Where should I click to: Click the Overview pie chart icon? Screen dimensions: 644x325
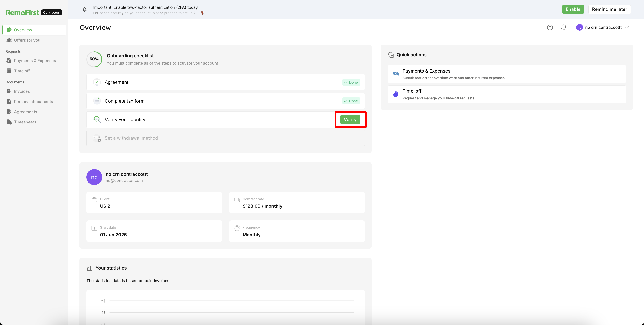(9, 30)
